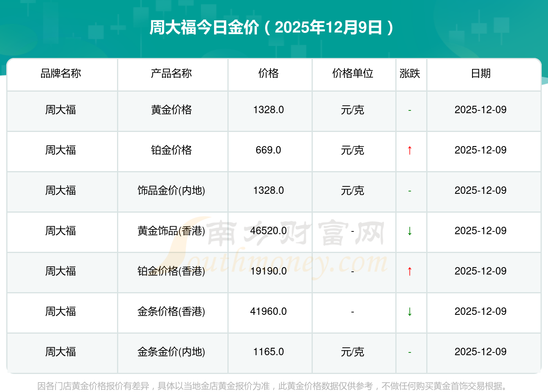Screen dimensions: 548x392
Task: Click the 日期 column header
Action: (x=481, y=73)
